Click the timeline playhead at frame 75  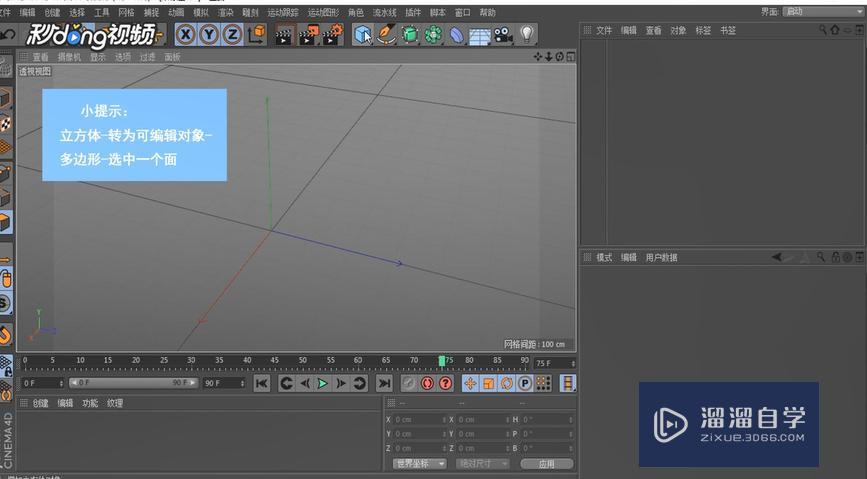click(x=442, y=361)
